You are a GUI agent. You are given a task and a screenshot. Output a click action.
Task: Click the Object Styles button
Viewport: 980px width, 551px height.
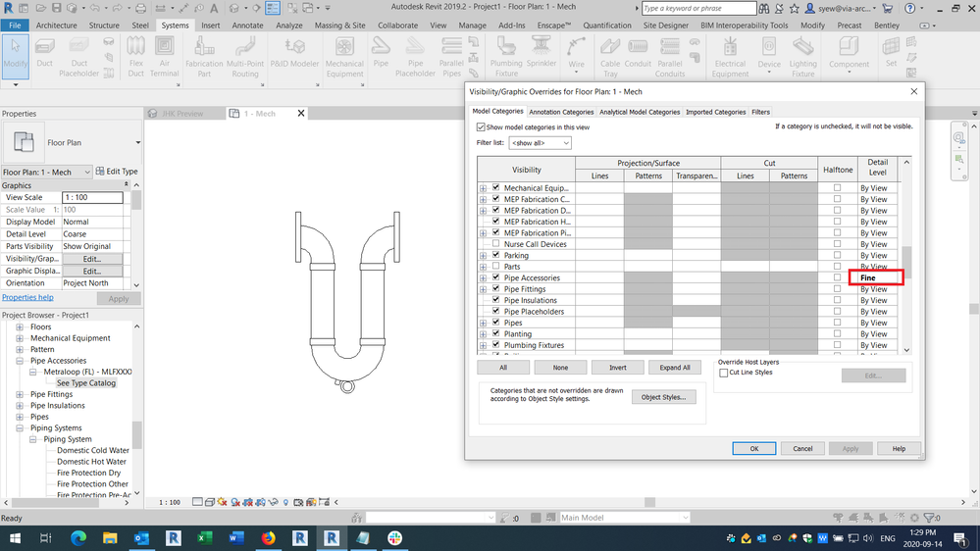coord(663,397)
